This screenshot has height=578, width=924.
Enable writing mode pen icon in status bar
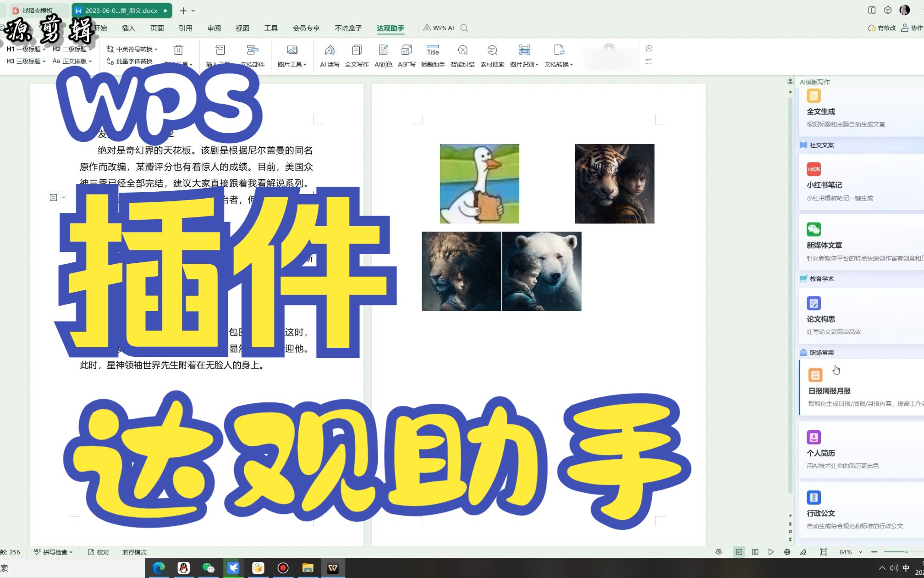[803, 552]
